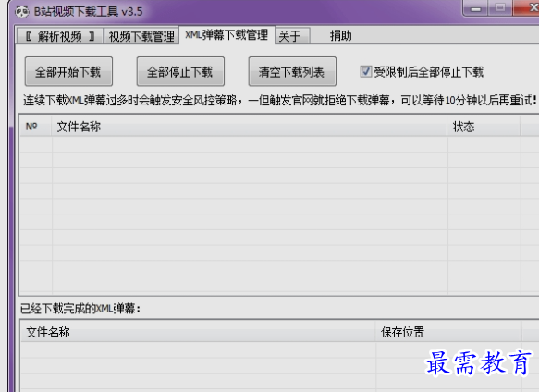539x392 pixels.
Task: Click the 连续下载XML弹幕 warning notice text
Action: (279, 101)
